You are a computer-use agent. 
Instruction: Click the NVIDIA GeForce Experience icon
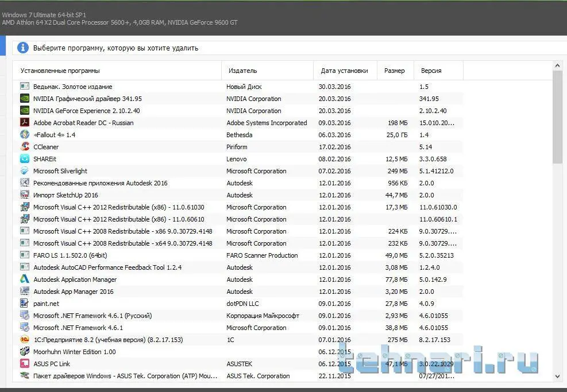pyautogui.click(x=25, y=111)
